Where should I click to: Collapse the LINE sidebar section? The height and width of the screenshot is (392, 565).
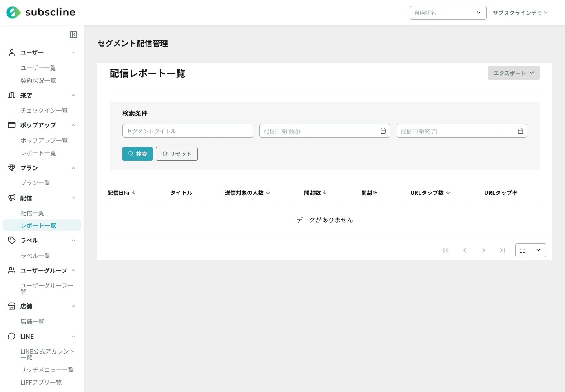(73, 336)
